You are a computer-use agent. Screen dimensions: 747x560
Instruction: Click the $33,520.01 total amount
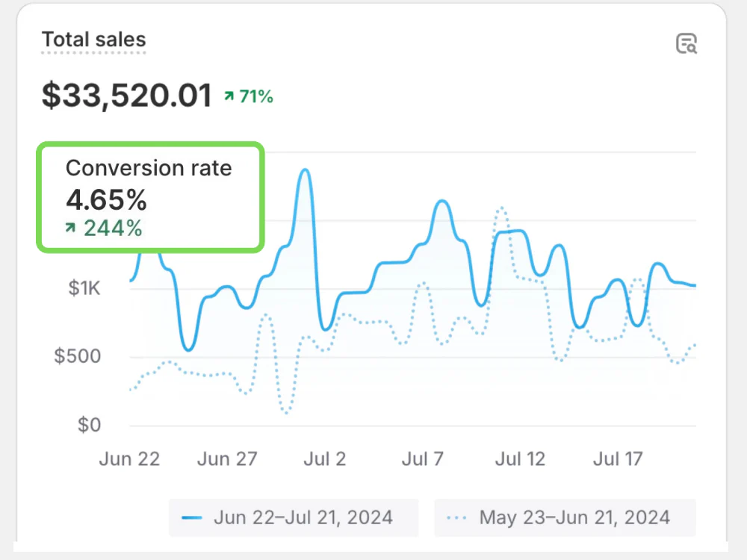coord(127,96)
